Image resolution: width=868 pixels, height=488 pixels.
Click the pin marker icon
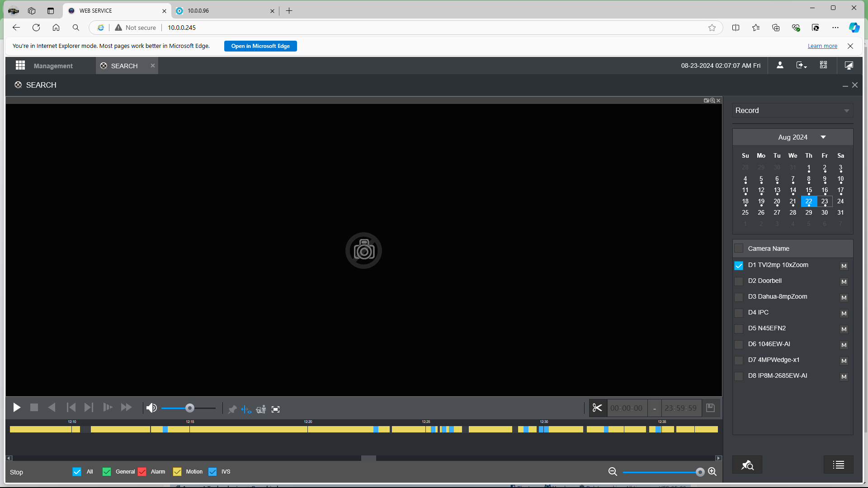click(x=232, y=409)
